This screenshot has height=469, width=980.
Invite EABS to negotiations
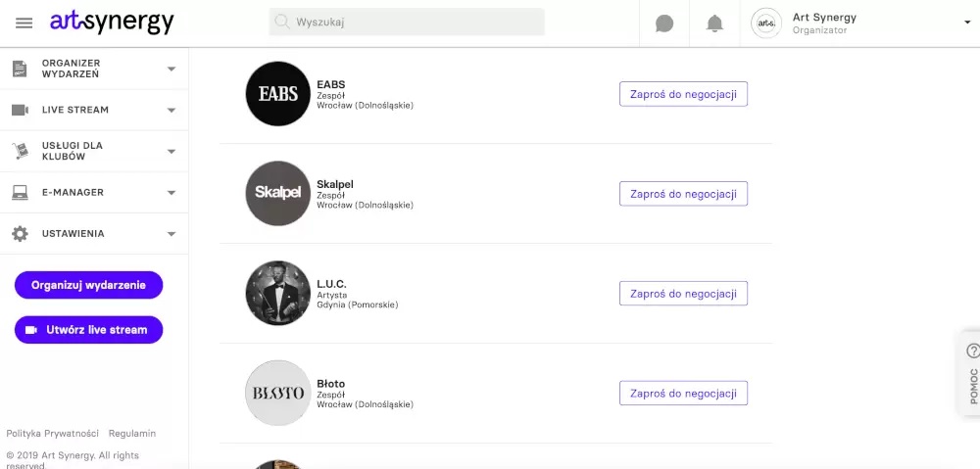coord(683,94)
